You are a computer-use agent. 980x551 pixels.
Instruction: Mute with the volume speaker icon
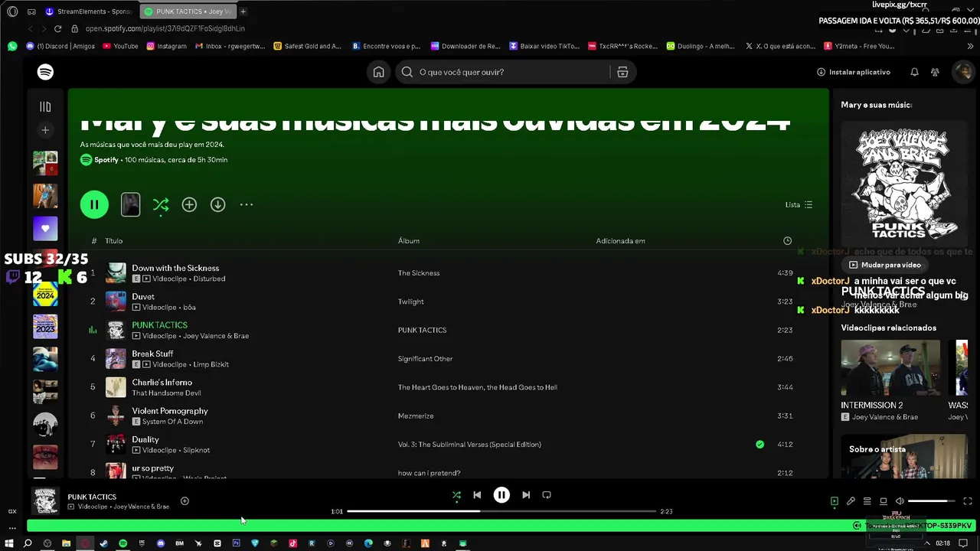tap(900, 501)
